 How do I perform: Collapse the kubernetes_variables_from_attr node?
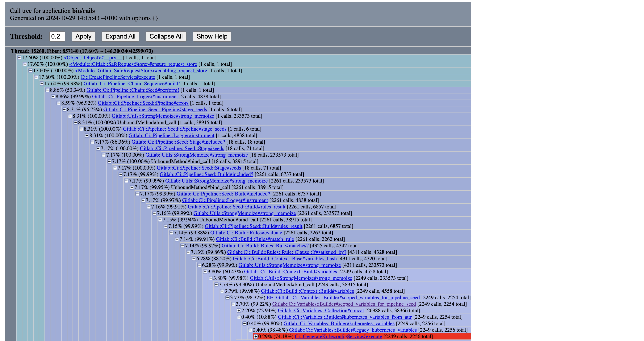click(x=239, y=317)
